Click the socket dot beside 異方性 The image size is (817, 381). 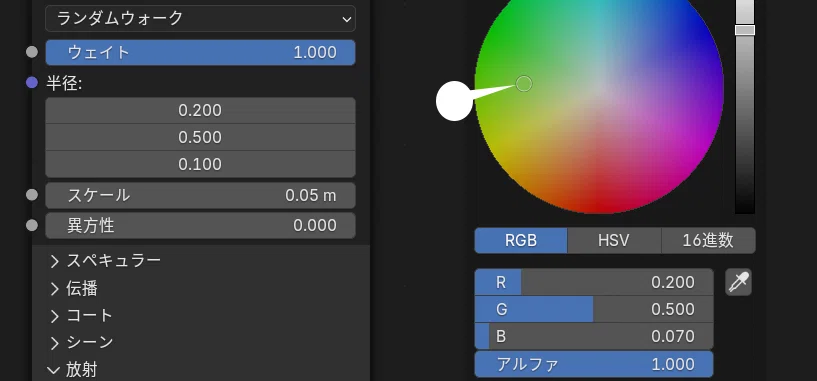pos(32,225)
